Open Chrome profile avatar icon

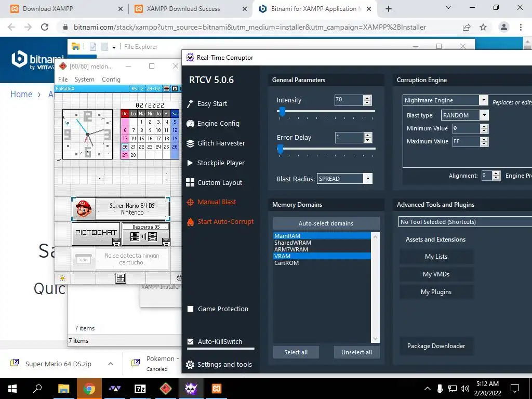(x=504, y=27)
